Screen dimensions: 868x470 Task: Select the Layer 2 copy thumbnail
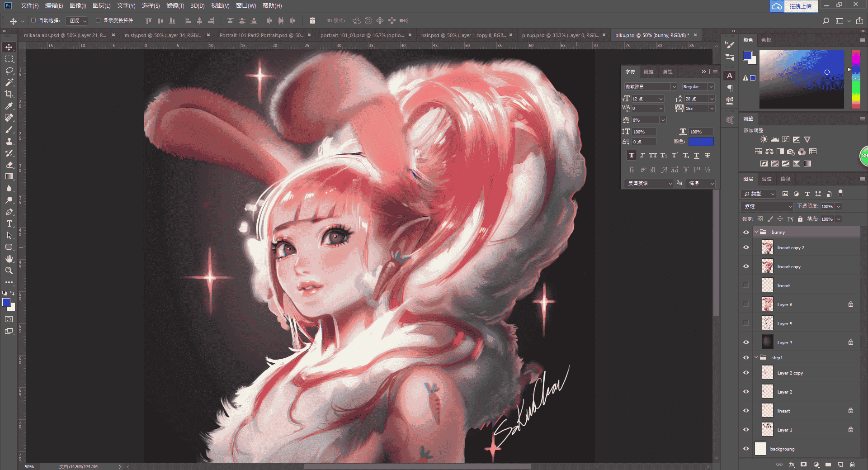tap(767, 373)
